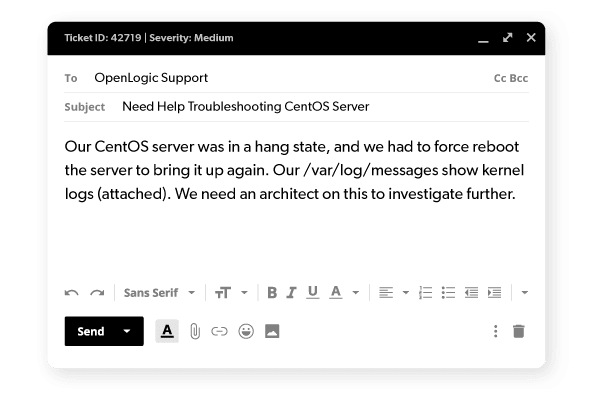Click the Send button
This screenshot has height=400, width=600.
coord(91,331)
